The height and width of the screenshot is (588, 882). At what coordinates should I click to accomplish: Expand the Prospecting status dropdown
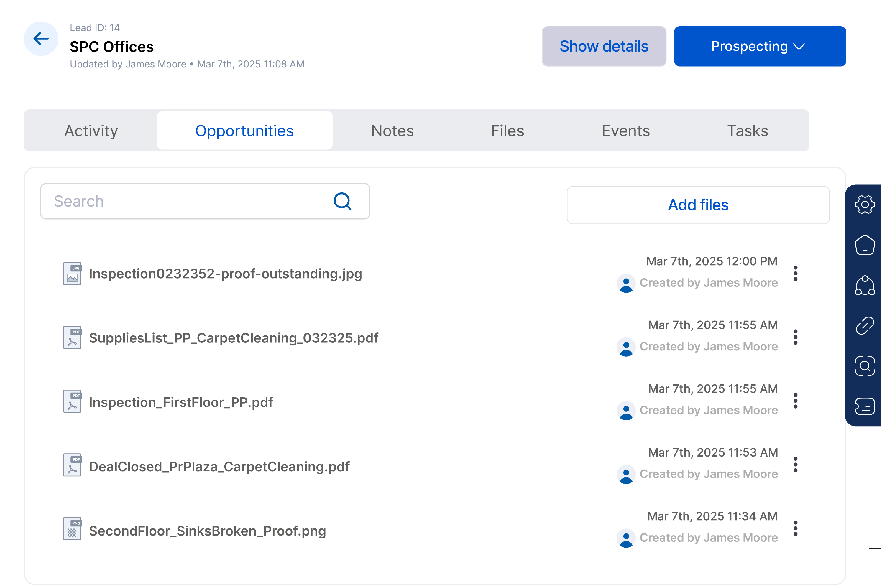click(760, 46)
